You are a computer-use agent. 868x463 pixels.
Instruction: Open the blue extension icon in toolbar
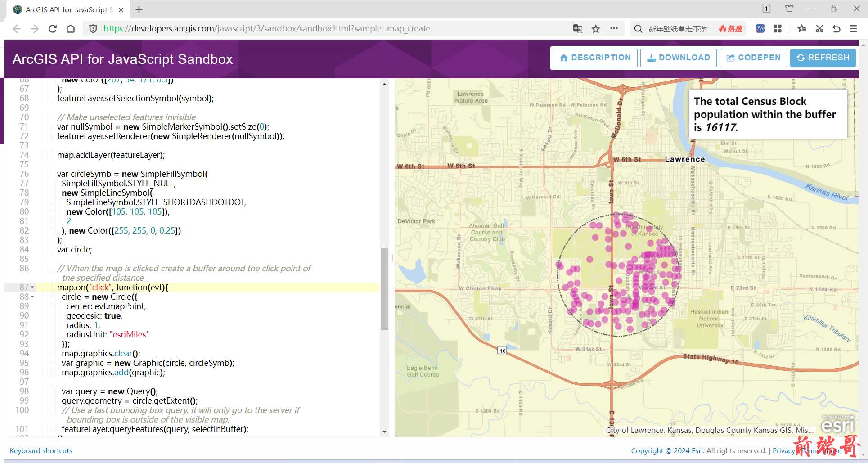(x=760, y=29)
